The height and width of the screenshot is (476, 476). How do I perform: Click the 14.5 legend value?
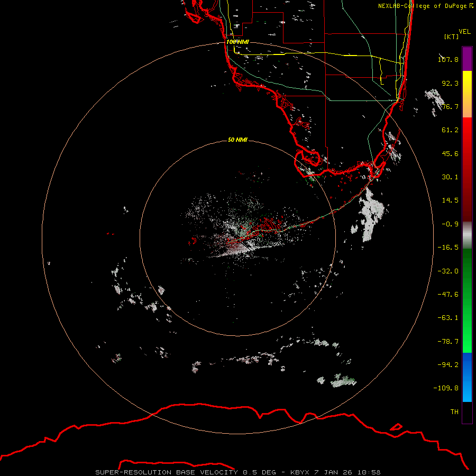coord(450,200)
